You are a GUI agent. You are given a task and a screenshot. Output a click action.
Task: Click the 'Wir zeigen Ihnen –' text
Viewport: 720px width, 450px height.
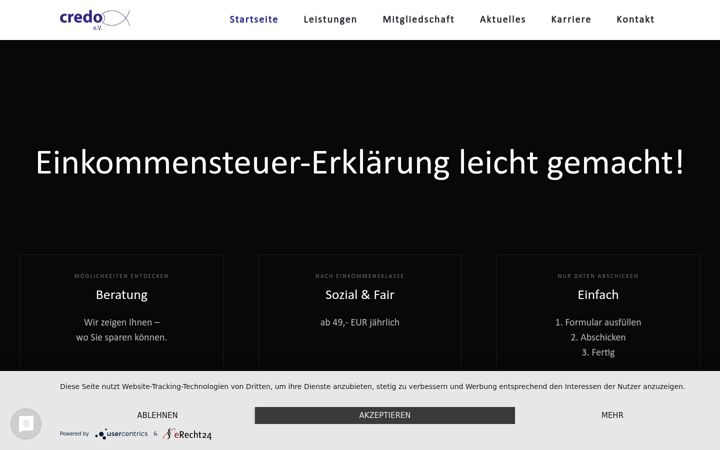122,322
